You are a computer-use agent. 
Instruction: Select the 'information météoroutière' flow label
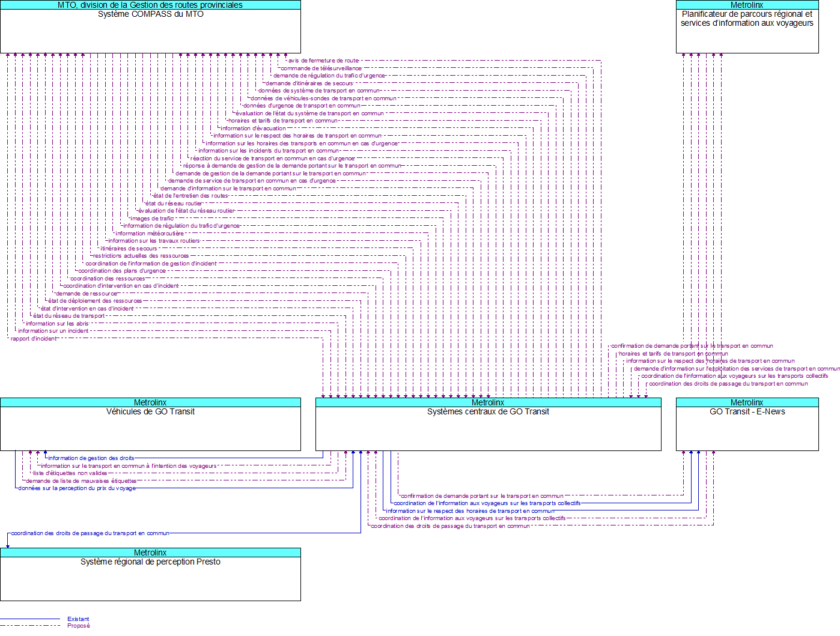[x=150, y=234]
